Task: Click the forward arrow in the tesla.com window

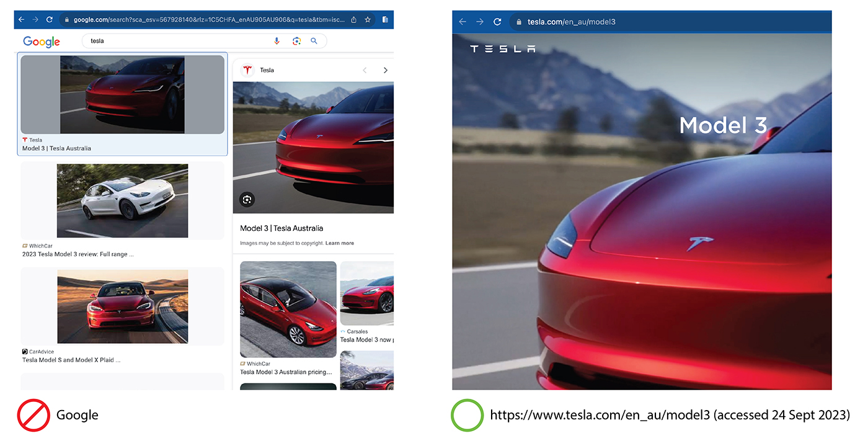Action: pos(480,22)
